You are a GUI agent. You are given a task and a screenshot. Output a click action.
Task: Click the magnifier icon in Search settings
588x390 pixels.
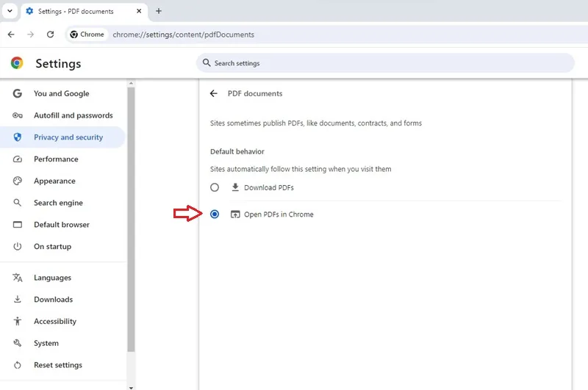[x=207, y=63]
